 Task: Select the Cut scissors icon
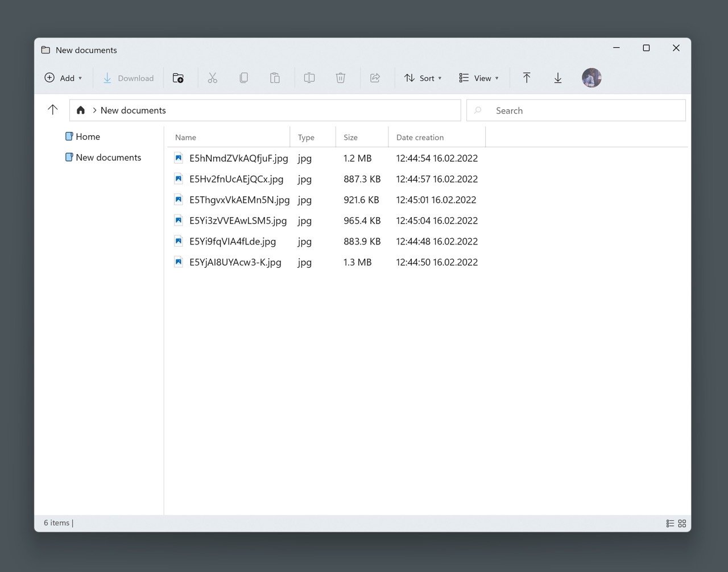pos(212,77)
